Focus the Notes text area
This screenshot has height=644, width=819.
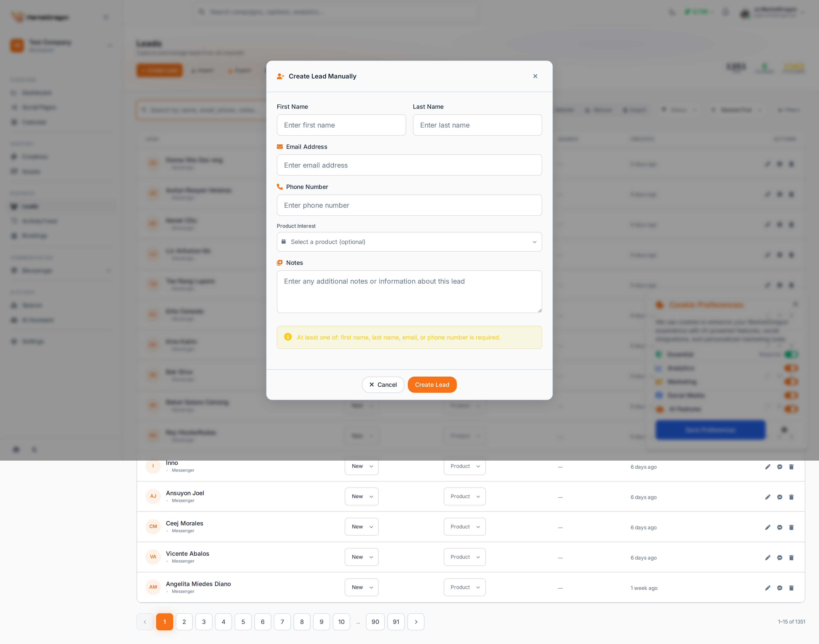coord(409,292)
